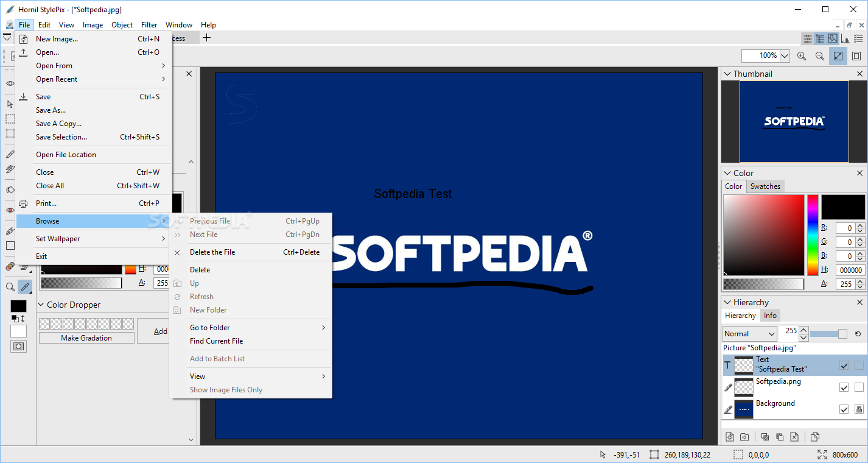Collapse the Color Dropper section
868x463 pixels.
[x=41, y=305]
